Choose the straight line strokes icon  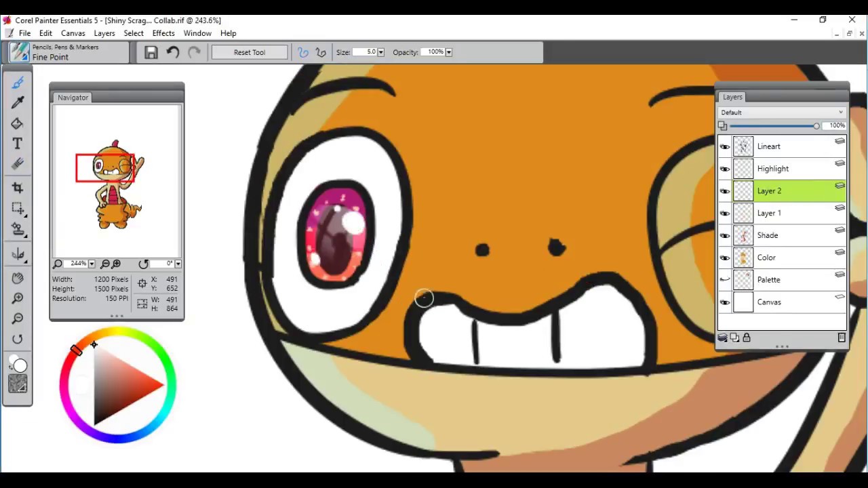321,52
